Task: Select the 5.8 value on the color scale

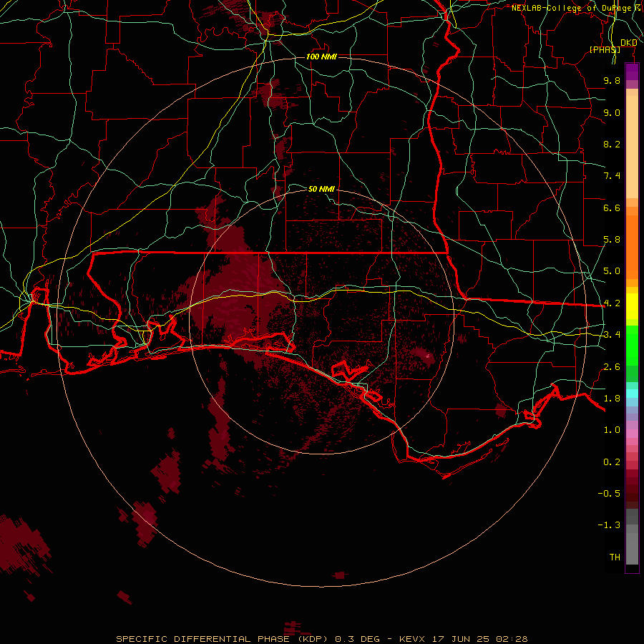Action: click(612, 240)
